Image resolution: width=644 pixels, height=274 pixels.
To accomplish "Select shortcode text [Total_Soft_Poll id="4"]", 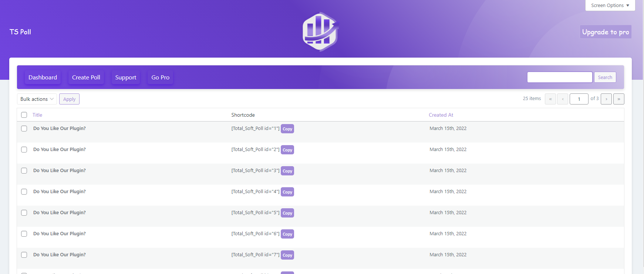I will pyautogui.click(x=256, y=192).
